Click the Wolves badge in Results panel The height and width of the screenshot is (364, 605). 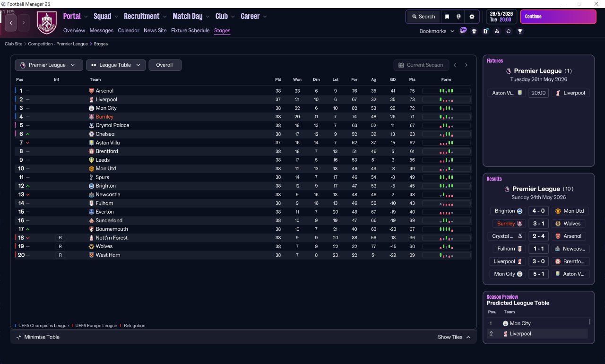558,224
